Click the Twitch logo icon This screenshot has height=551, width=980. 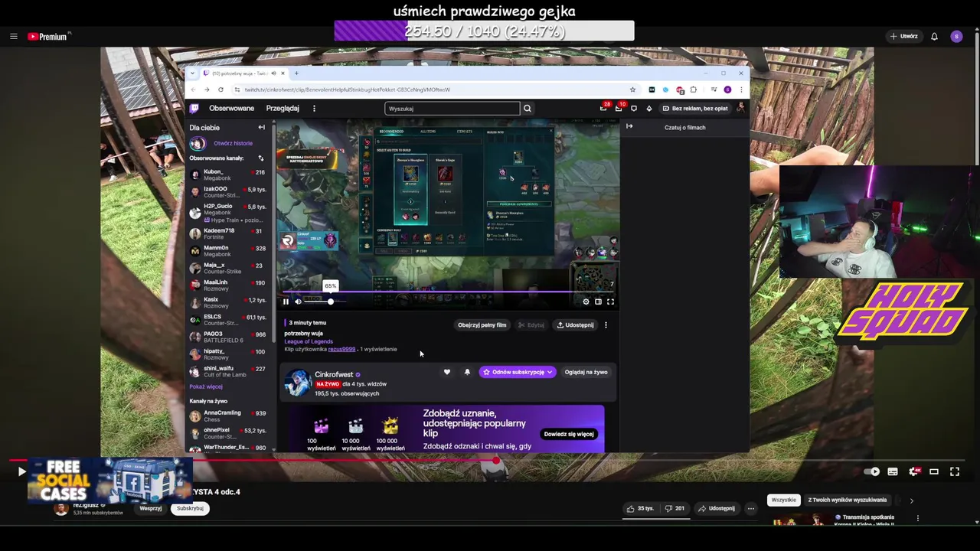pyautogui.click(x=194, y=109)
